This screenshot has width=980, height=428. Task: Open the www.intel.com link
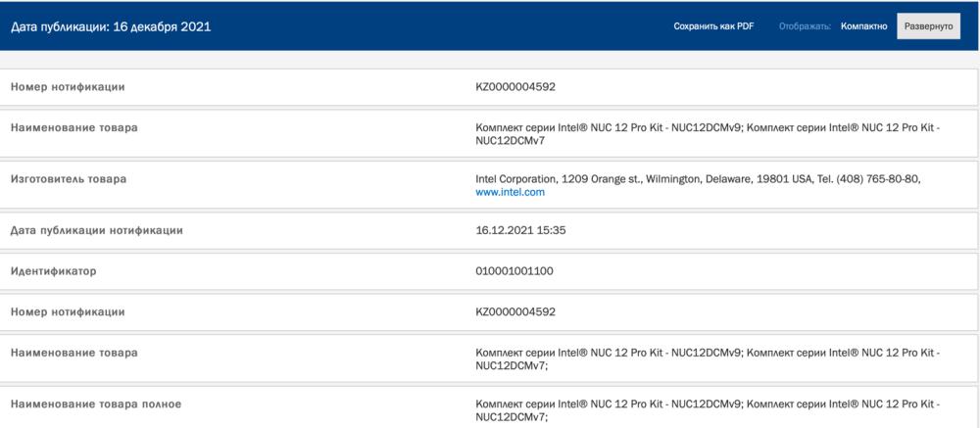click(x=510, y=192)
